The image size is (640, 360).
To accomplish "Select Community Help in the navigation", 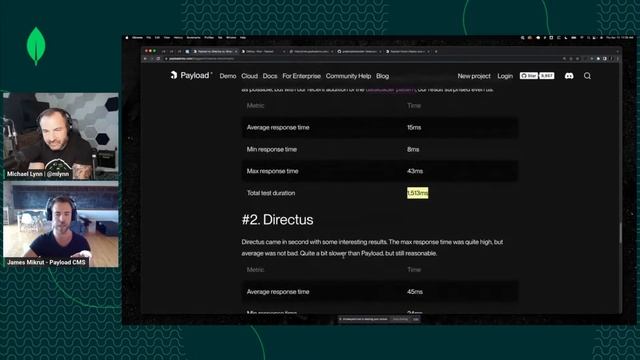I will pos(348,76).
